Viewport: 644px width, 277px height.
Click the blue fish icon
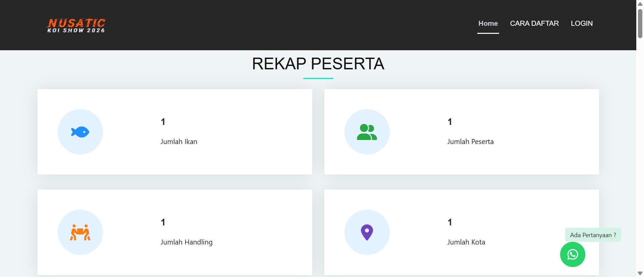tap(80, 132)
